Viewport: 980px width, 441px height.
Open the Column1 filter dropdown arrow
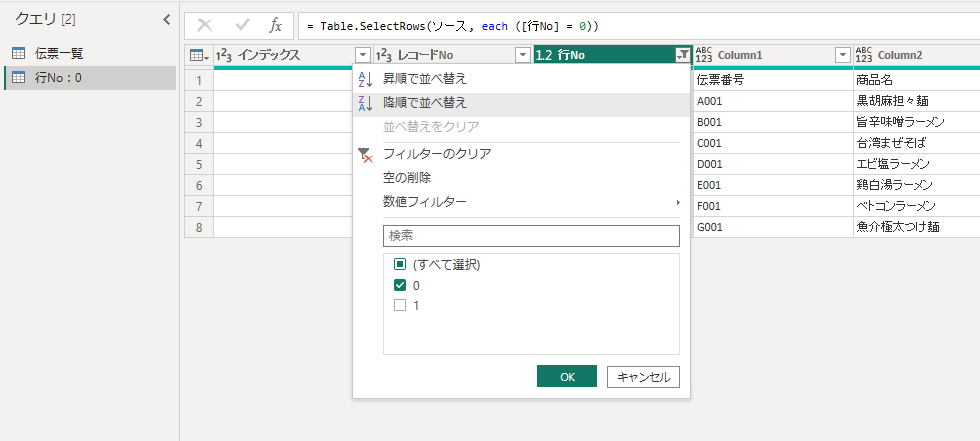(841, 56)
